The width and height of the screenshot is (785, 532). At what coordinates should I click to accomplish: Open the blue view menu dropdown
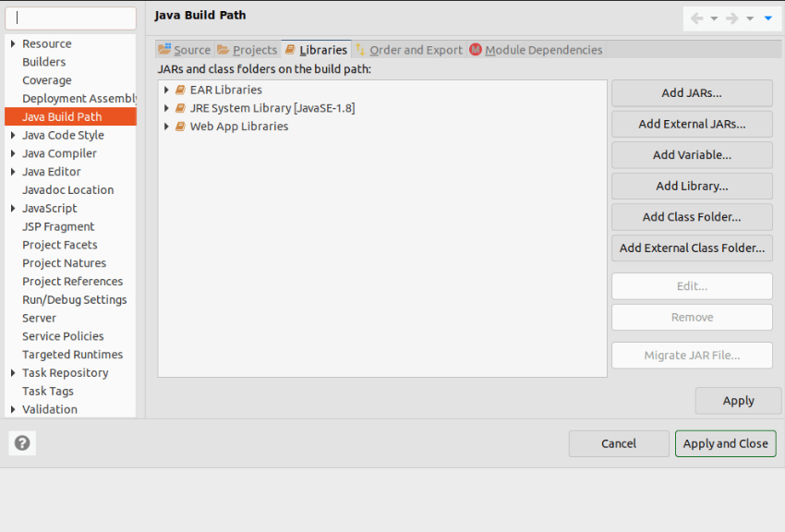pyautogui.click(x=768, y=18)
